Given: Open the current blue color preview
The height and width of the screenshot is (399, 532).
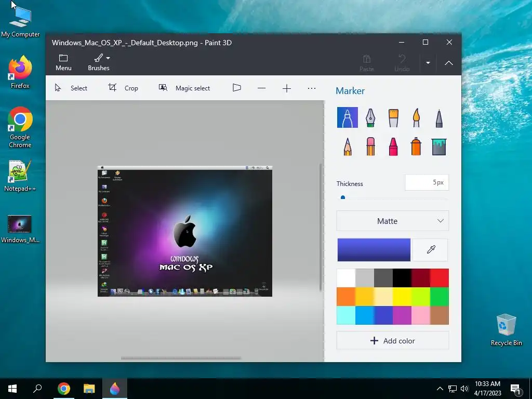Looking at the screenshot, I should (374, 250).
